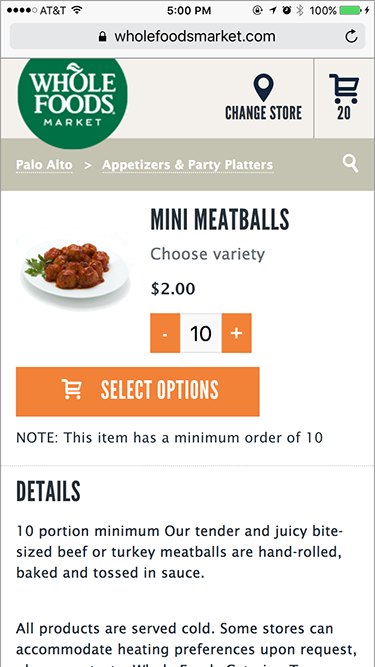Reload the page with refresh icon
Image resolution: width=375 pixels, height=667 pixels.
pos(351,37)
